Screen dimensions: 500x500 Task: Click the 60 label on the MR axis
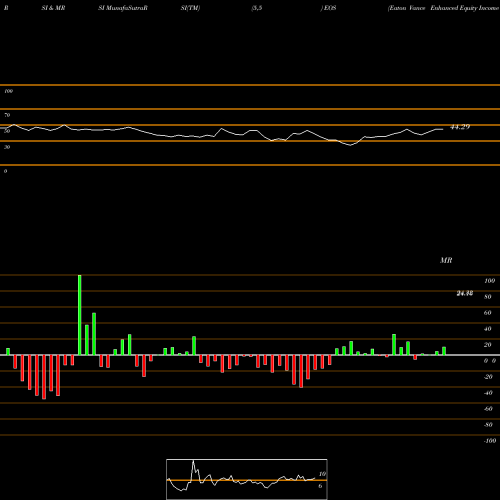[488, 313]
